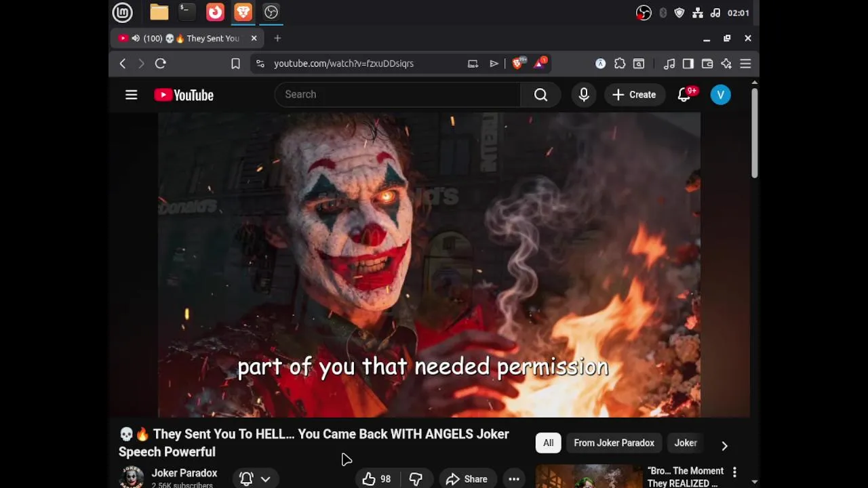Image resolution: width=868 pixels, height=488 pixels.
Task: Open Joker Paradox channel avatar
Action: [x=131, y=477]
